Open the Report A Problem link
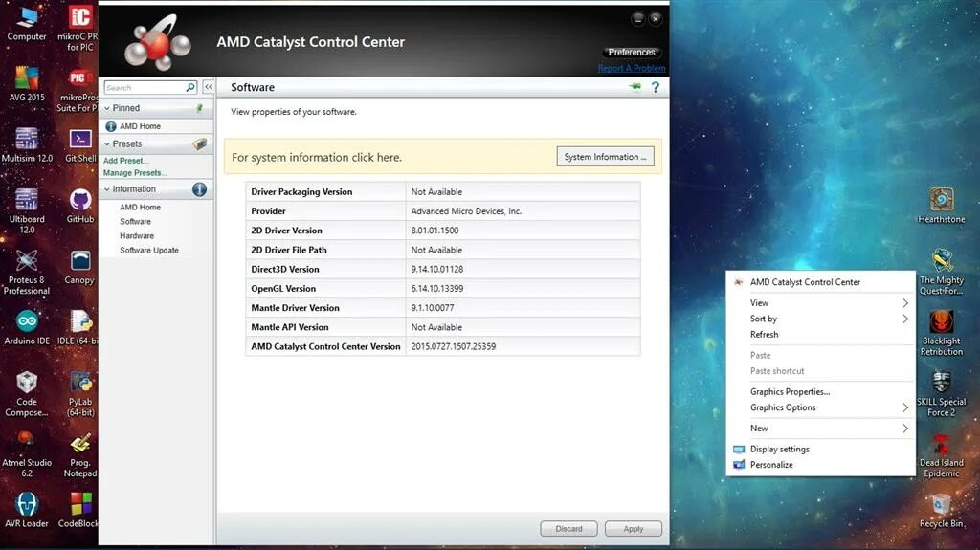This screenshot has width=980, height=550. click(x=632, y=68)
